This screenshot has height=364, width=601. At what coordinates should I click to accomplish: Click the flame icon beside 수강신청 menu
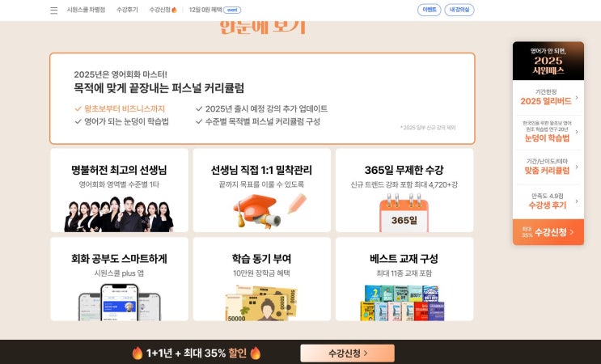174,10
